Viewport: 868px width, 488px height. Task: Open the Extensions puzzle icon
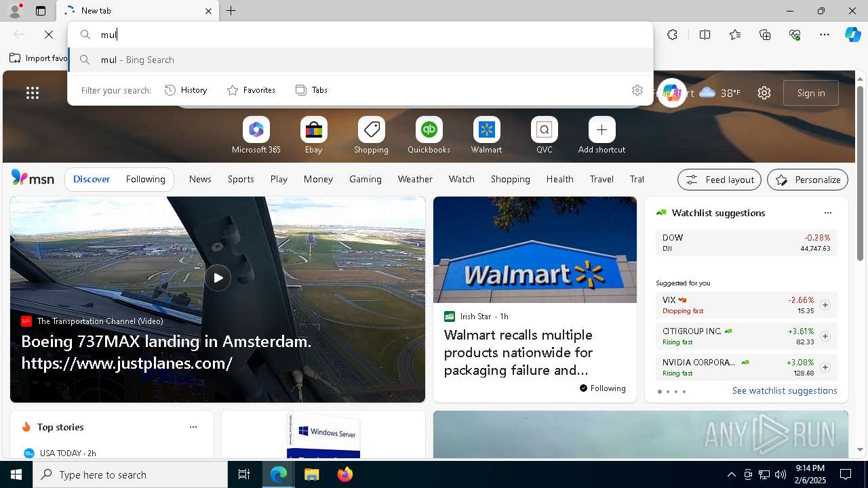tap(672, 35)
